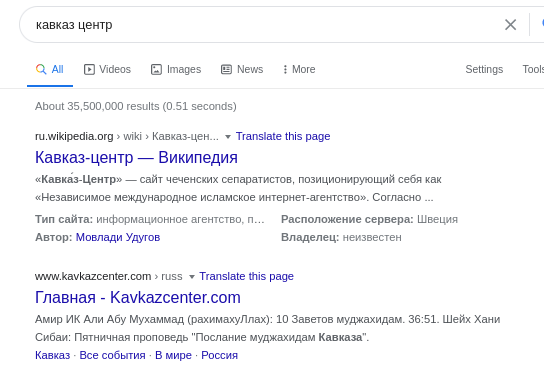Open the Все события sitelink
544x380 pixels.
pyautogui.click(x=112, y=355)
